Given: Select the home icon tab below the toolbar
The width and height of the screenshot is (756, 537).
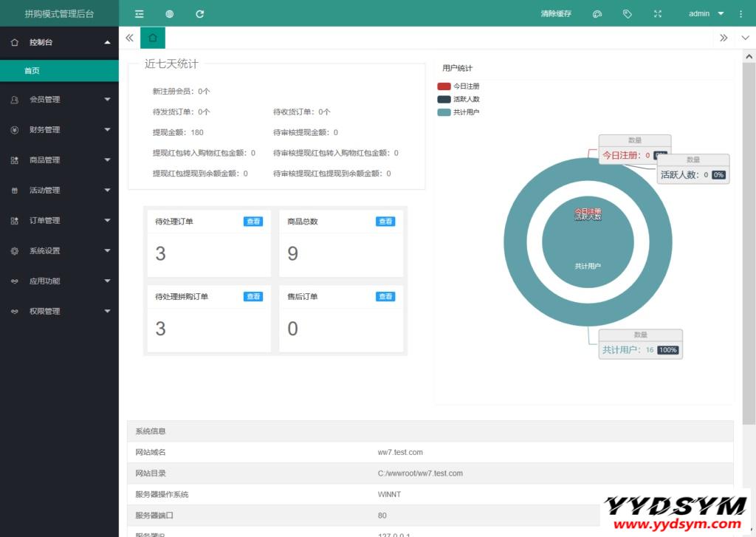Looking at the screenshot, I should [152, 37].
